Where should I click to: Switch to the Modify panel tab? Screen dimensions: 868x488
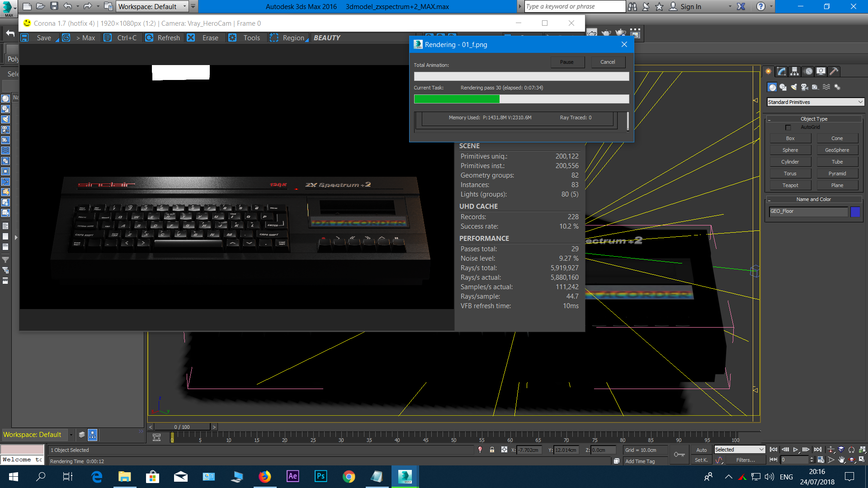coord(781,71)
